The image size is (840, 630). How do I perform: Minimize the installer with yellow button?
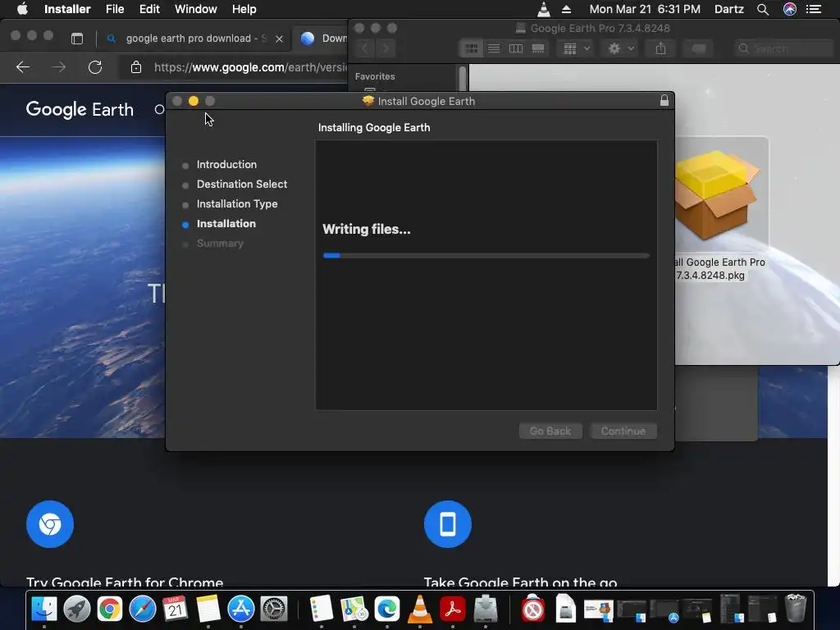click(x=194, y=101)
